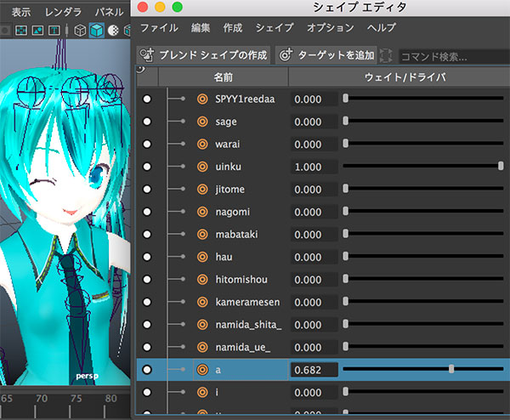This screenshot has width=510, height=420.
Task: Click the コマンド検索 search field
Action: (450, 56)
